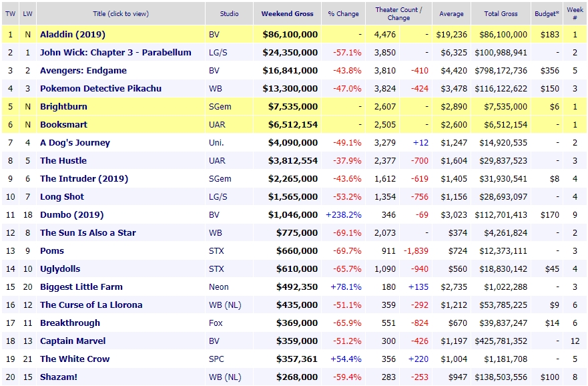Select The Intruder's -43.6% change
The height and width of the screenshot is (386, 588).
[347, 178]
